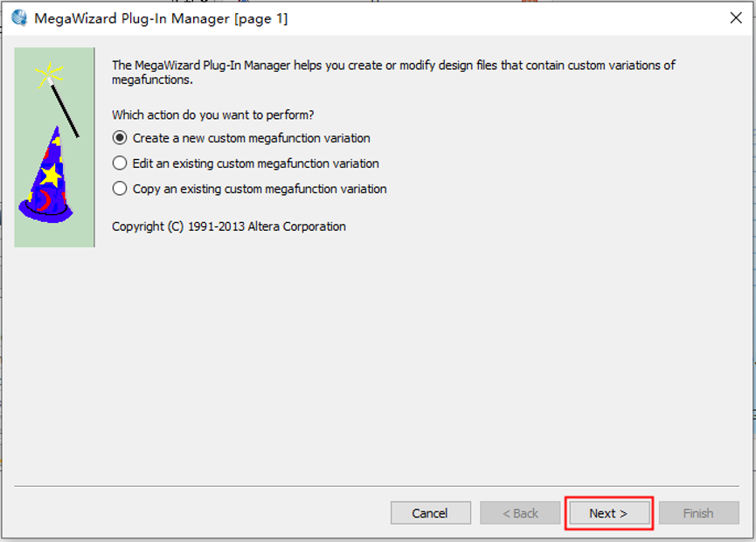Click the large yellow star on the hat

pyautogui.click(x=52, y=176)
